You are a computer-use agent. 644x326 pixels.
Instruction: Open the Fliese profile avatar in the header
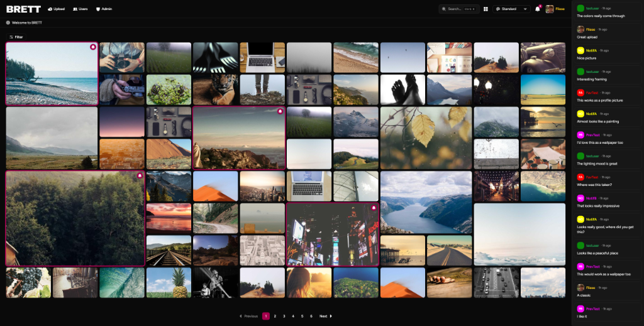pyautogui.click(x=549, y=9)
